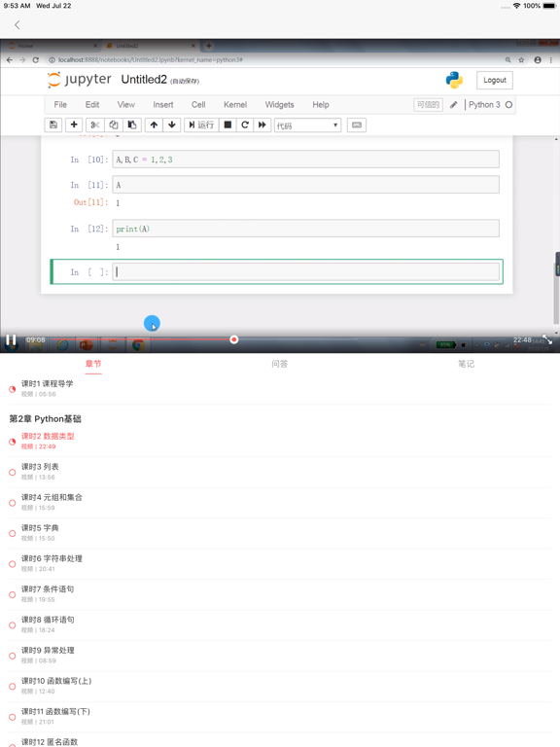
Task: Select the 笔记 tab
Action: tap(467, 364)
